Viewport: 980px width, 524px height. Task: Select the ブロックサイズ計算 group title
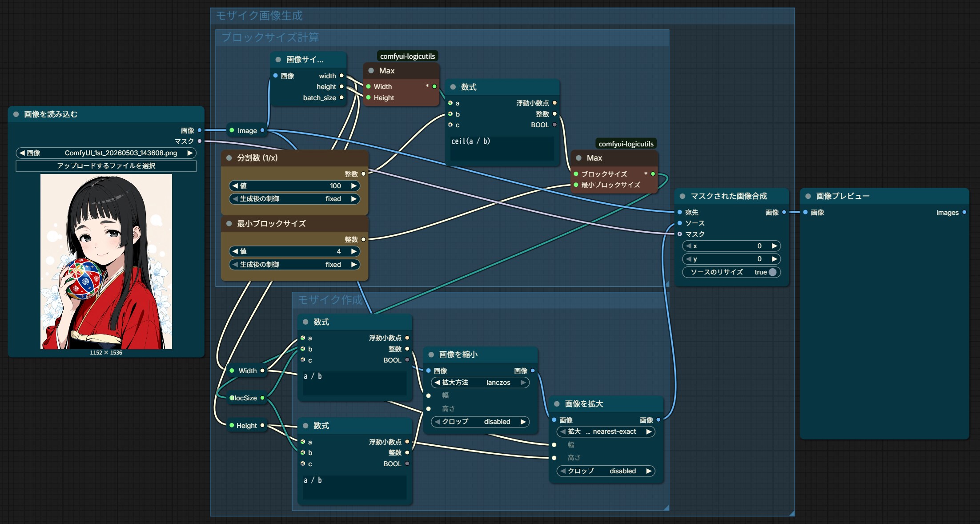pyautogui.click(x=270, y=37)
